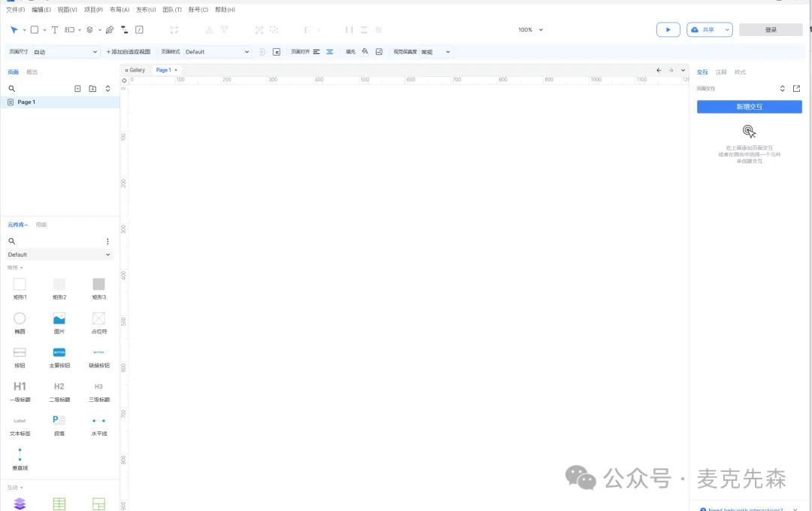
Task: Click the preview play button
Action: (668, 29)
